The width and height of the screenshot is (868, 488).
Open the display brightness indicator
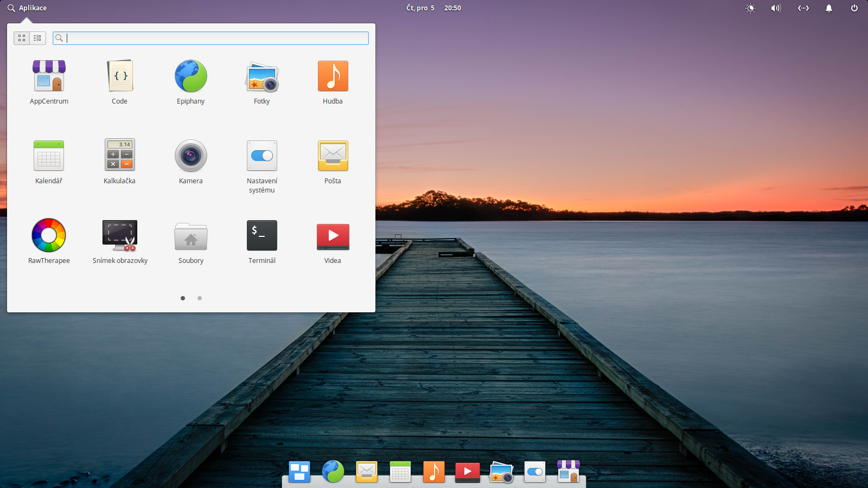click(751, 8)
